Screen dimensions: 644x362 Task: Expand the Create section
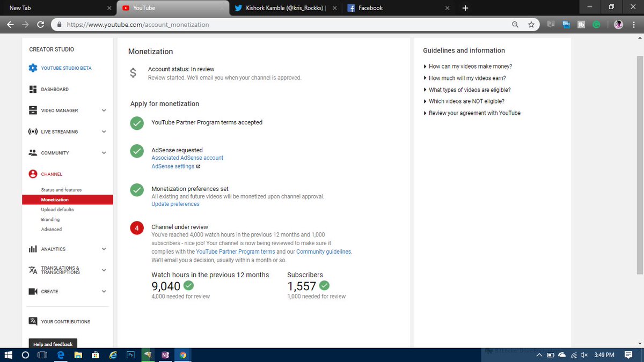click(x=104, y=292)
